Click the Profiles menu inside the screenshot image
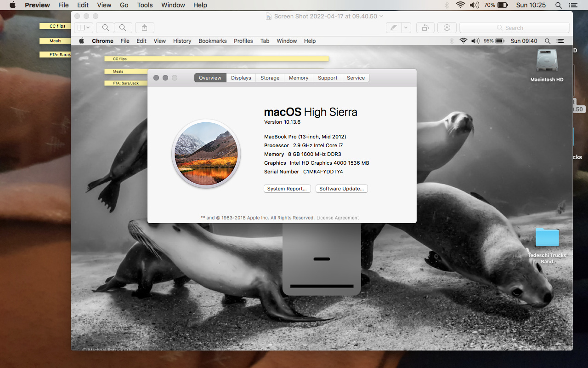The image size is (588, 368). (x=243, y=41)
